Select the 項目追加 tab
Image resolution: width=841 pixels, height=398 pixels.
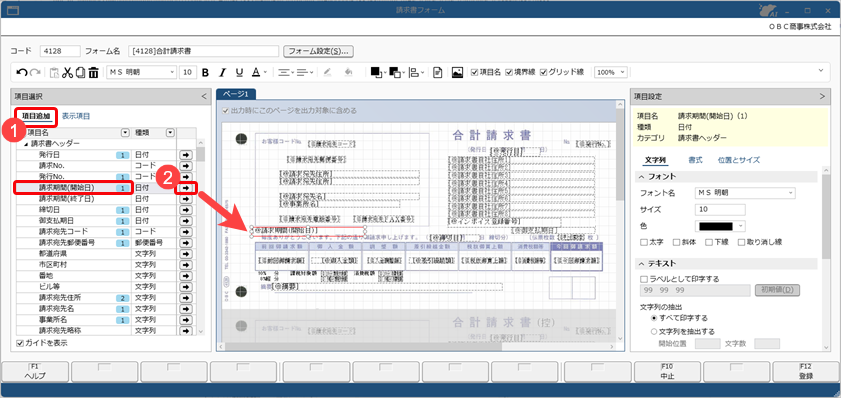[35, 115]
